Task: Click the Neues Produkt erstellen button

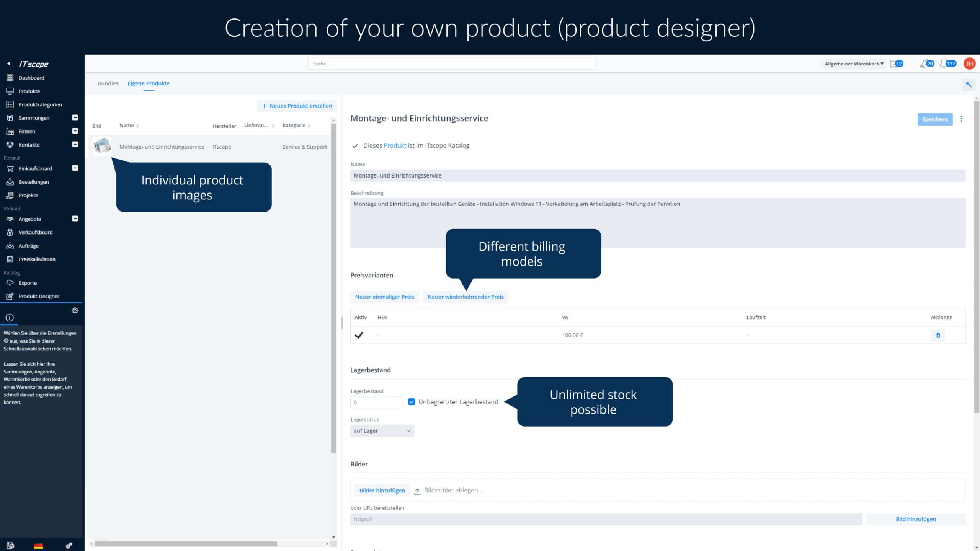Action: tap(297, 106)
